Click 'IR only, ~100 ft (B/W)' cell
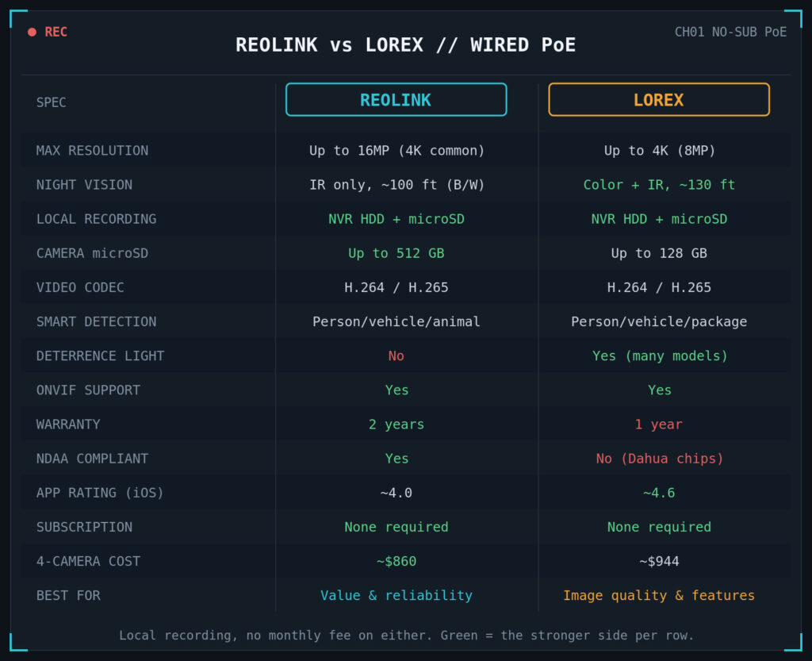Screen dimensions: 812x661 396,185
